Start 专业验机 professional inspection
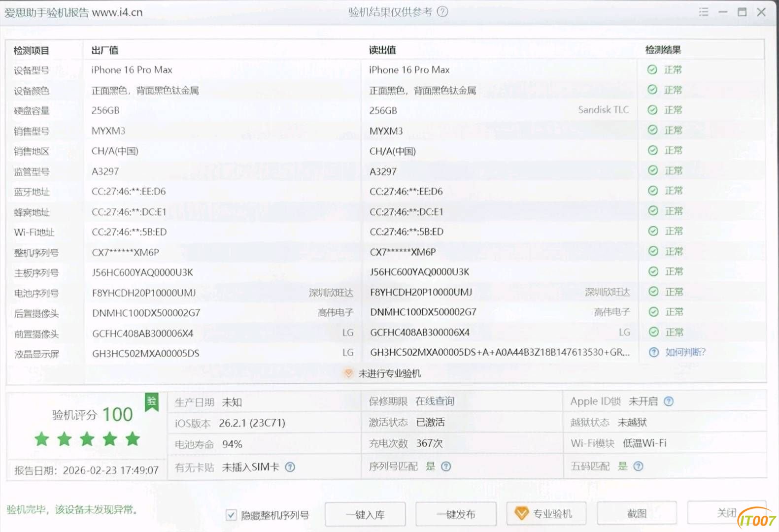779x532 pixels. tap(546, 514)
